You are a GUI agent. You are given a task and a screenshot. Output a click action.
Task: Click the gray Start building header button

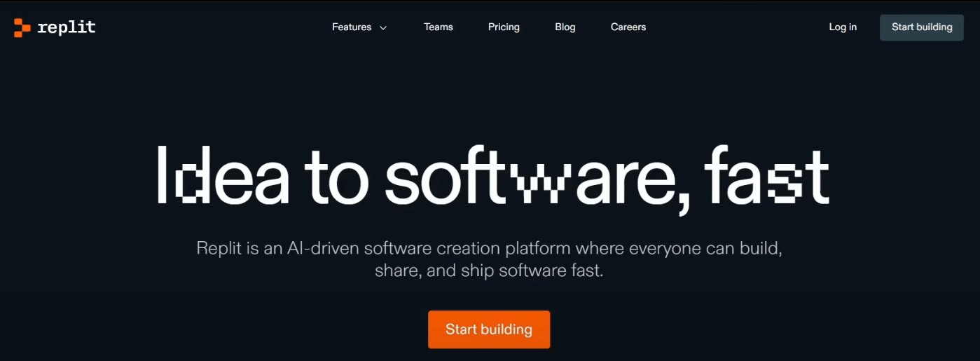click(922, 27)
